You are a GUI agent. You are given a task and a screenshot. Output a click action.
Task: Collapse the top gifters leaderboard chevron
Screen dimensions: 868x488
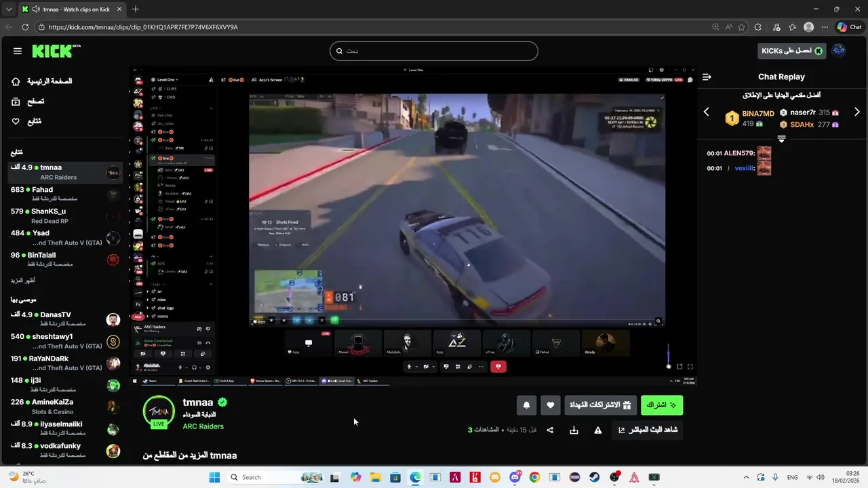(x=781, y=139)
